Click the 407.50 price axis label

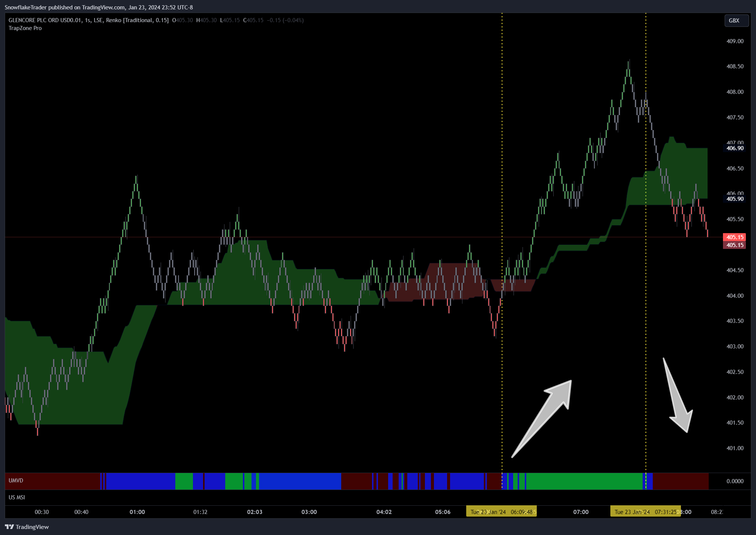point(735,118)
